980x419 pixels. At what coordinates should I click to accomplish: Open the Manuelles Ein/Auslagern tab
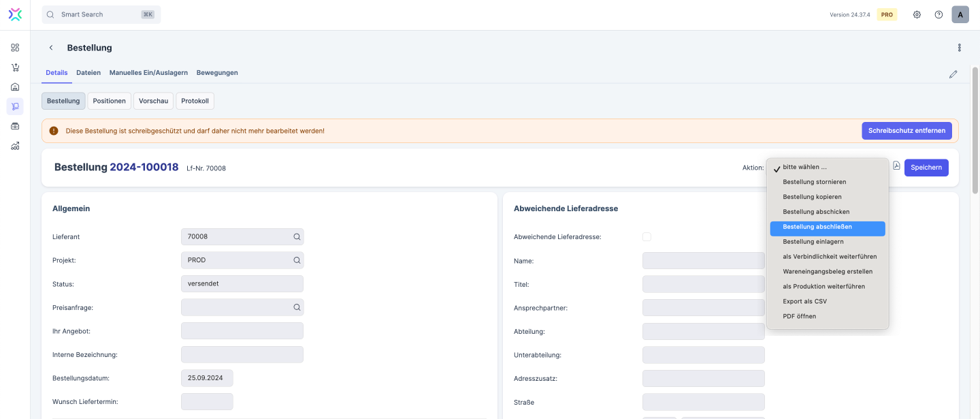pyautogui.click(x=148, y=73)
